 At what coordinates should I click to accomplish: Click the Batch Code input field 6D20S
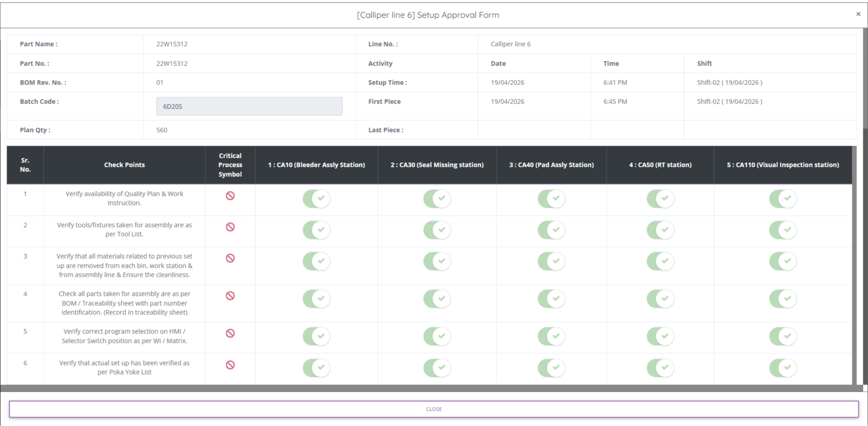(x=249, y=106)
